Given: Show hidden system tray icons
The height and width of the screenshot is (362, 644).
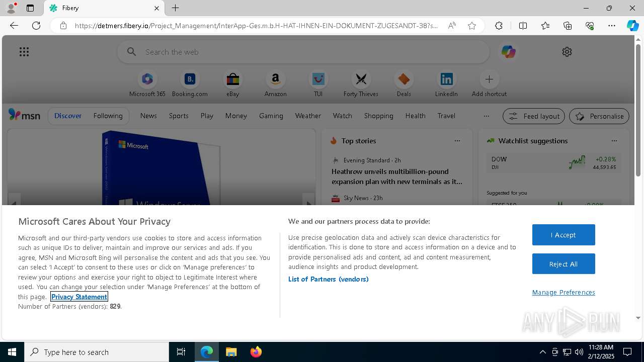Looking at the screenshot, I should tap(542, 352).
